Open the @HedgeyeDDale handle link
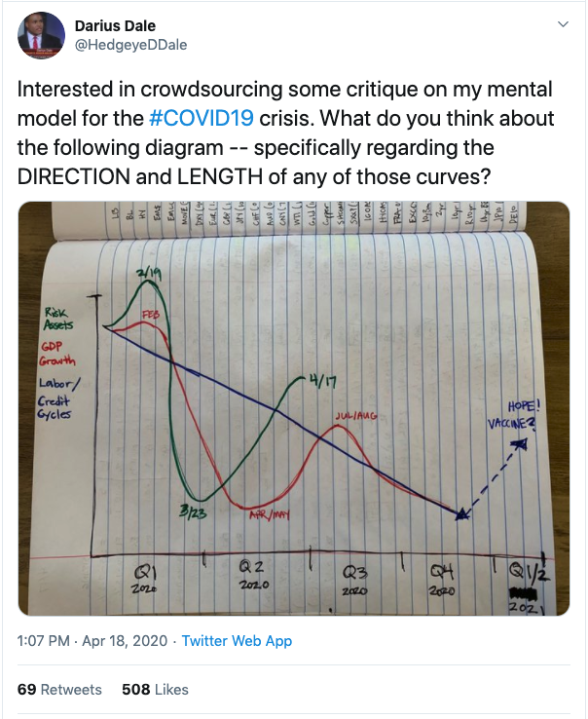 click(x=130, y=45)
